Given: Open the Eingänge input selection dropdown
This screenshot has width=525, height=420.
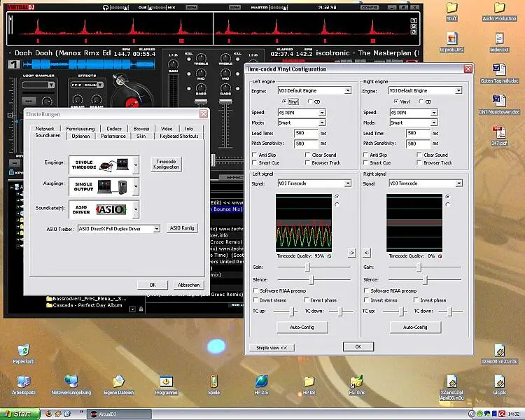Looking at the screenshot, I should click(x=135, y=165).
